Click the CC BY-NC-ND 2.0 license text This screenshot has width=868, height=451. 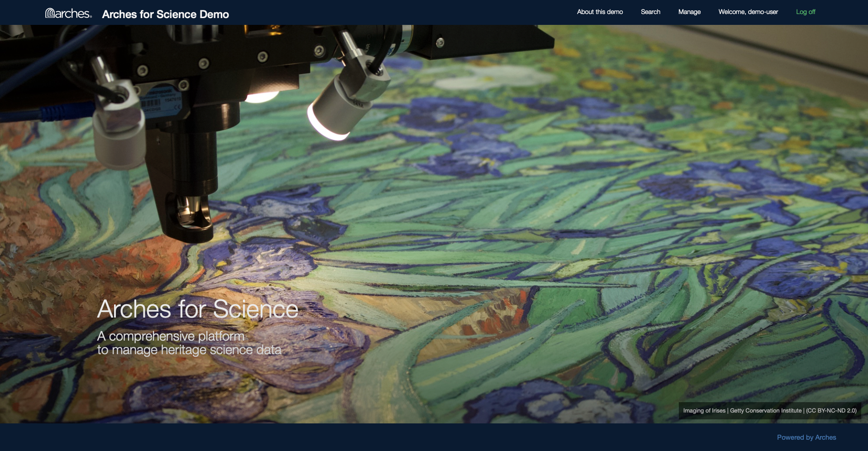tap(831, 411)
